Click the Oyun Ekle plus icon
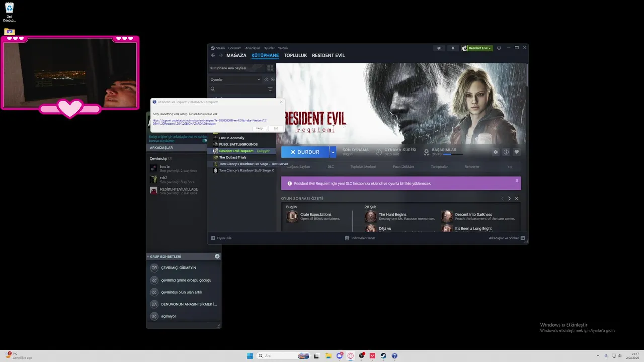This screenshot has height=362, width=644. click(x=213, y=238)
